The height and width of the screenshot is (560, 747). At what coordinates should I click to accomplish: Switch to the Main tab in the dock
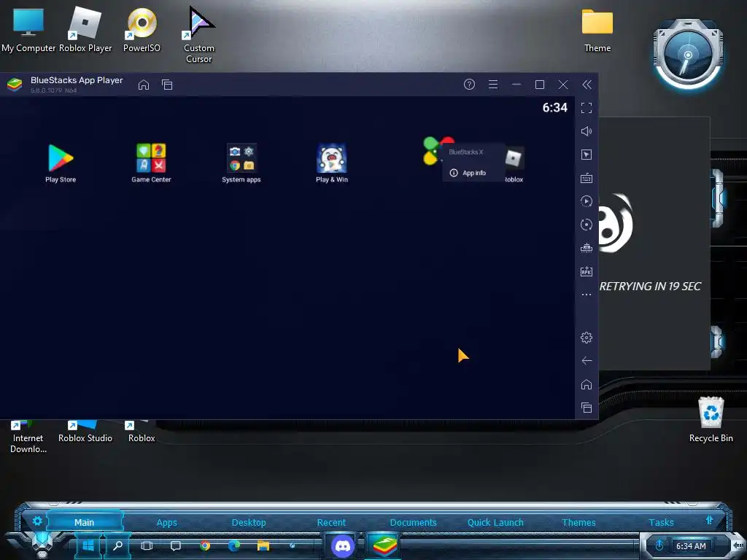point(85,522)
